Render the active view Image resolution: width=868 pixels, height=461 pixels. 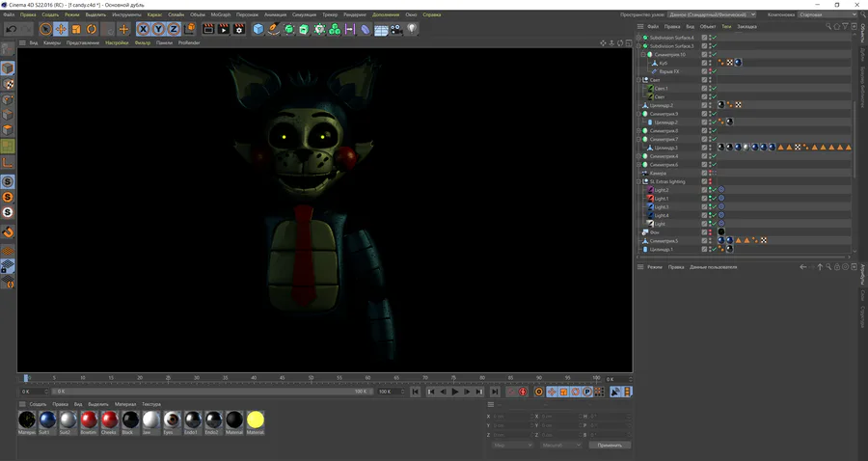click(208, 29)
